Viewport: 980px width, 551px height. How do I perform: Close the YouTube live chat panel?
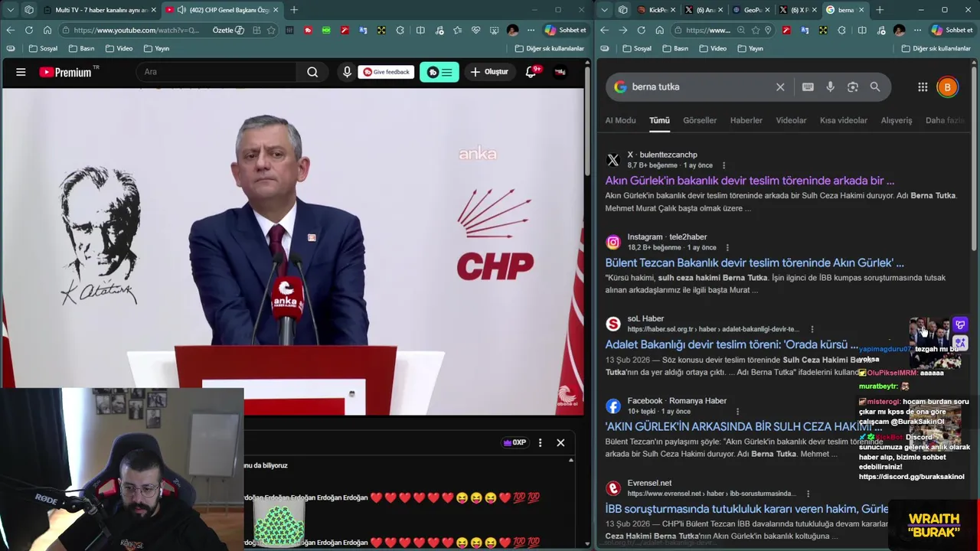[x=560, y=442]
